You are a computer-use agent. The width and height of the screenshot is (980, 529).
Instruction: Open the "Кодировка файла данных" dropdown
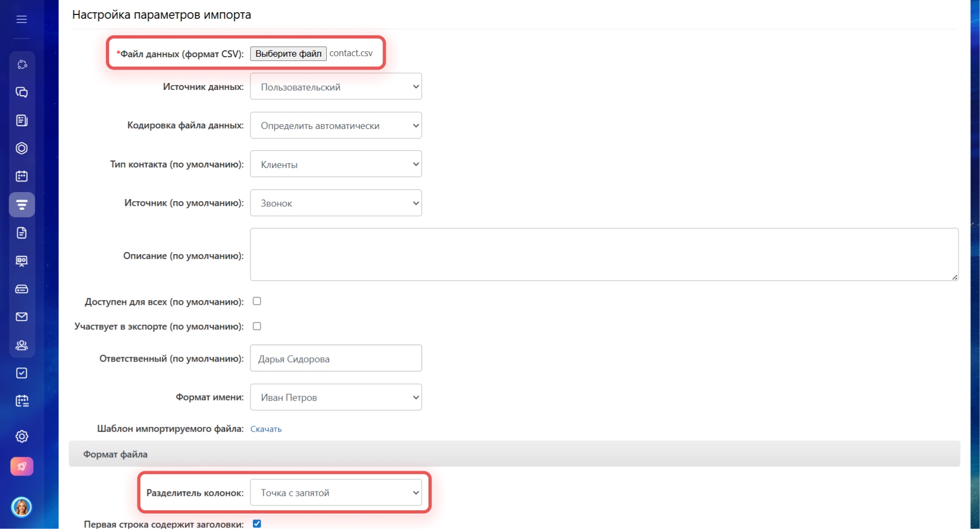336,126
